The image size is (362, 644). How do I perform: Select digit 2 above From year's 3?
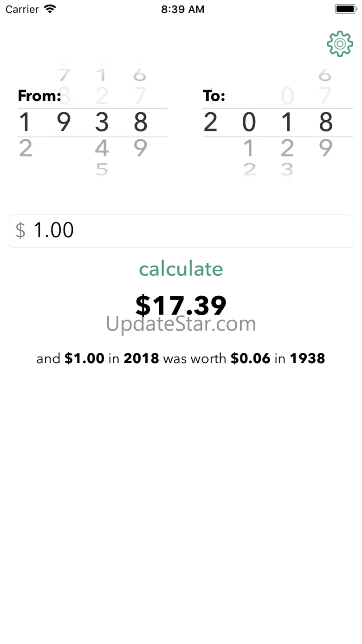point(102,96)
